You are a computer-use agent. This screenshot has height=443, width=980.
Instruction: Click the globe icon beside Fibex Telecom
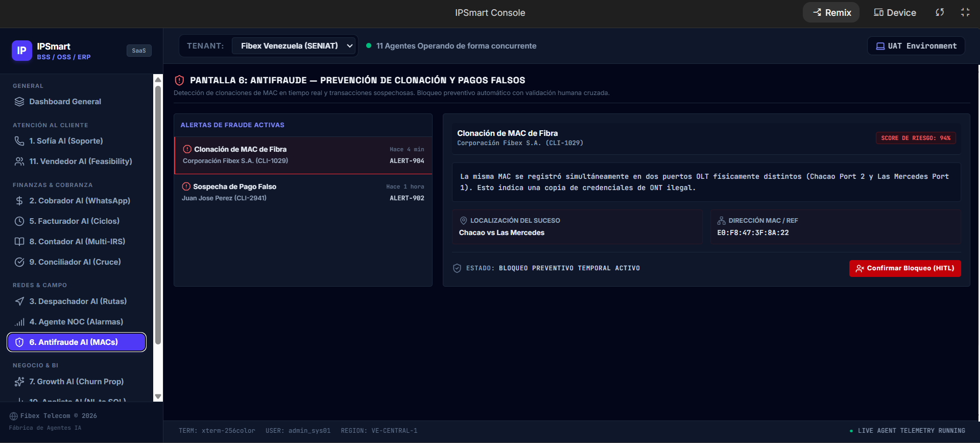[14, 416]
